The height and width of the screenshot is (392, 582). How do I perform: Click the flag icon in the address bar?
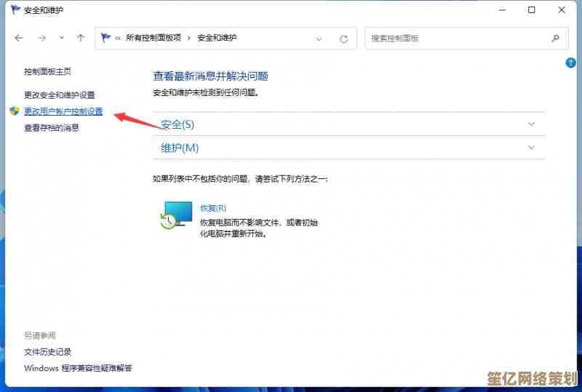pyautogui.click(x=106, y=38)
